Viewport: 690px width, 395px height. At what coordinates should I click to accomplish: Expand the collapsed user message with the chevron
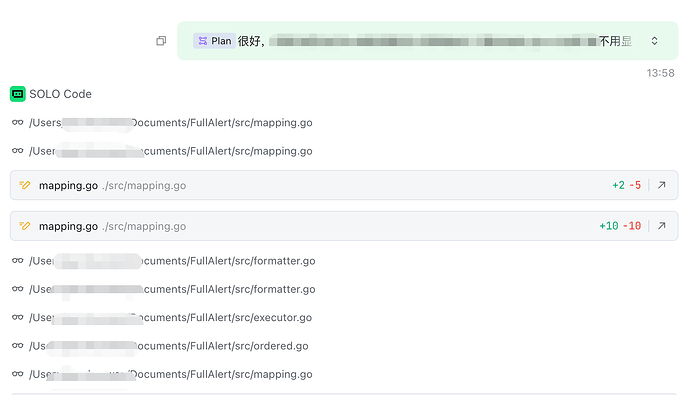[x=654, y=41]
